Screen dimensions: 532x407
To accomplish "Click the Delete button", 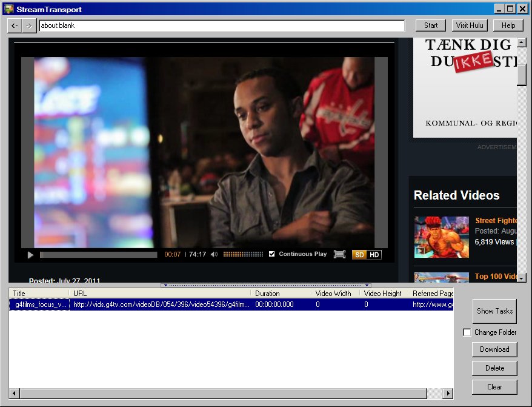I will tap(494, 368).
